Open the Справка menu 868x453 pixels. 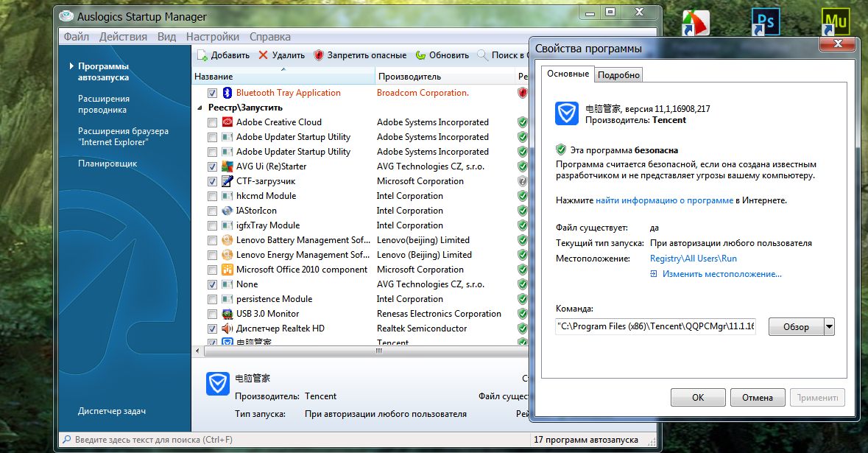click(270, 37)
